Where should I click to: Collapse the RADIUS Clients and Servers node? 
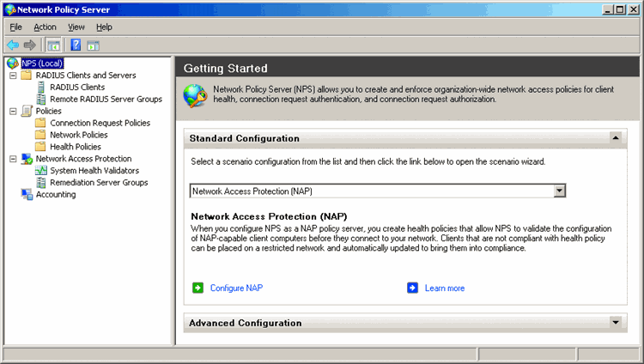point(13,76)
